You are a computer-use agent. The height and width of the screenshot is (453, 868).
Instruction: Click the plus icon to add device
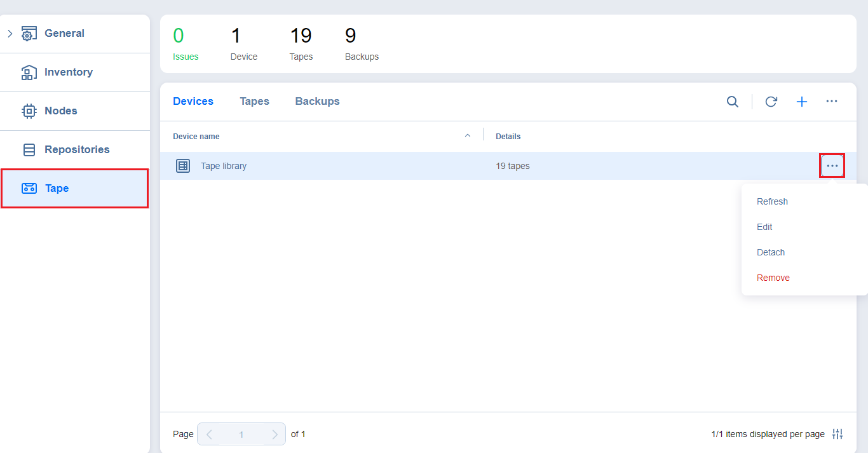[802, 102]
